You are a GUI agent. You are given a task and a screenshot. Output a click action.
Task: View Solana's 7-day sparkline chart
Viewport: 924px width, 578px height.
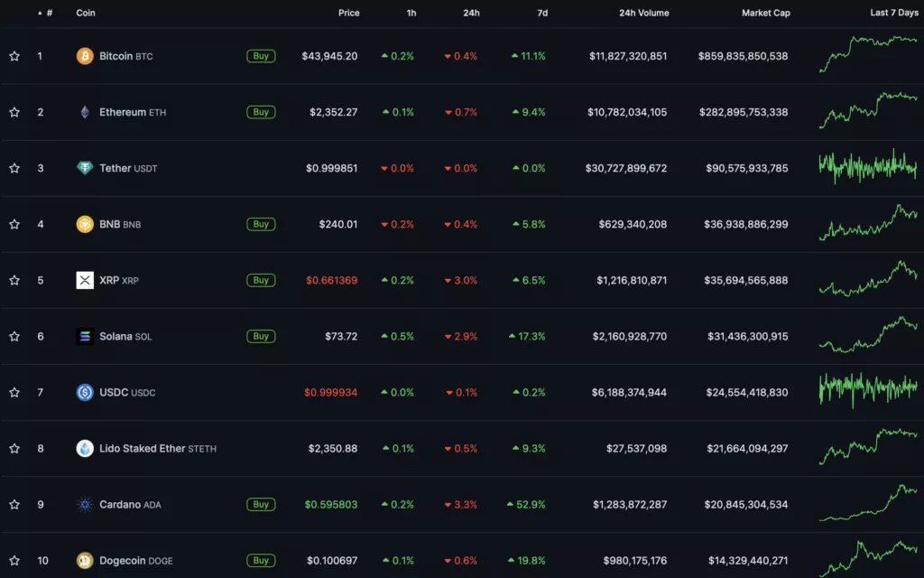click(868, 334)
